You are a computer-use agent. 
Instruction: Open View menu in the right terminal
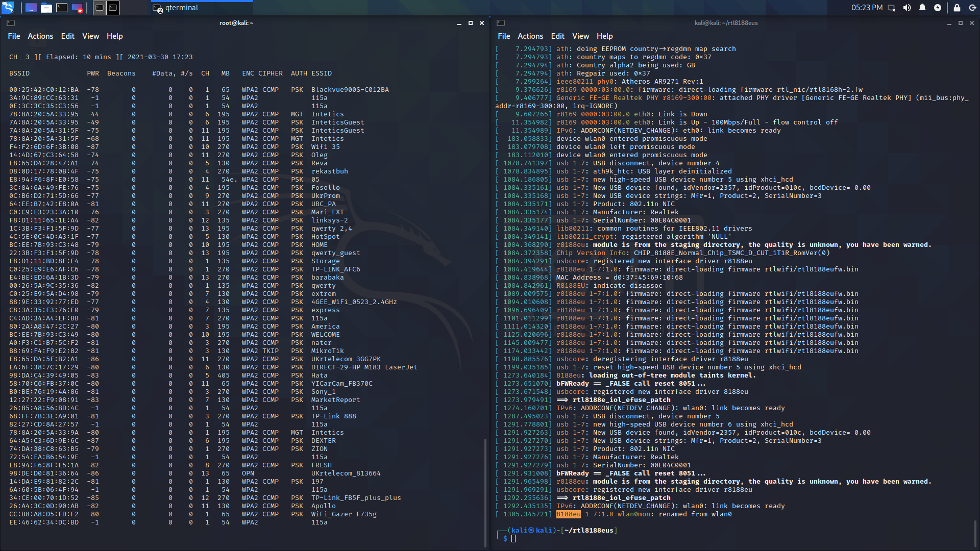click(x=580, y=36)
